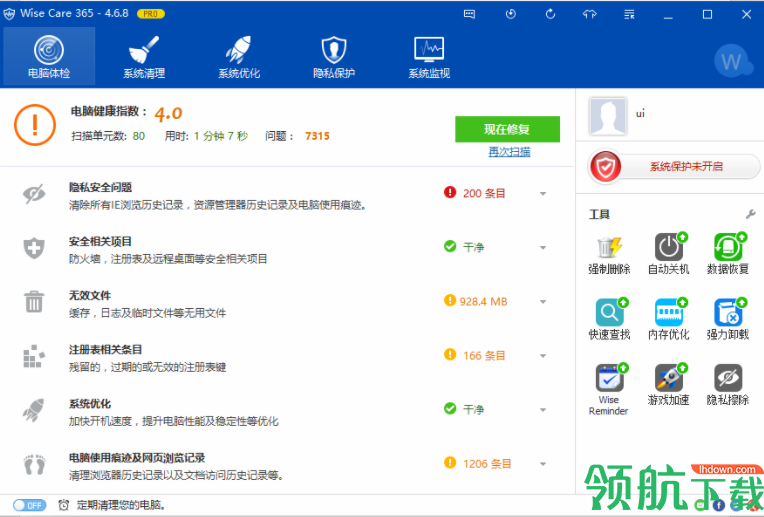
Task: Click the green 现在修复 button
Action: [507, 129]
